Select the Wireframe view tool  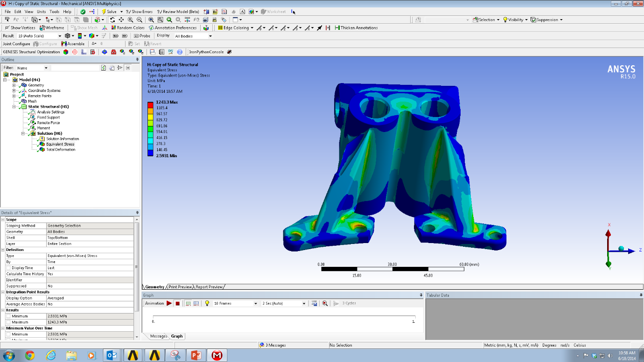tap(52, 28)
